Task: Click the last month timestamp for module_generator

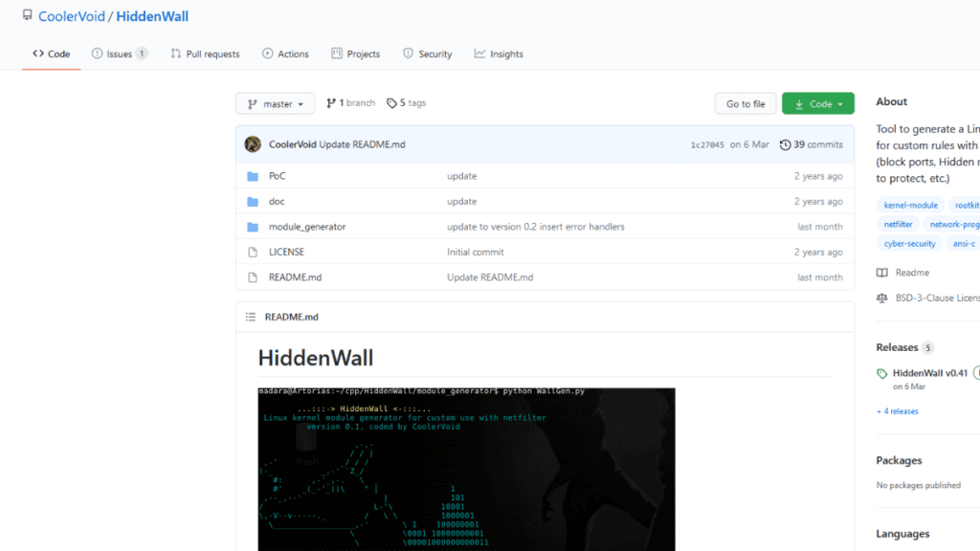Action: pos(820,227)
